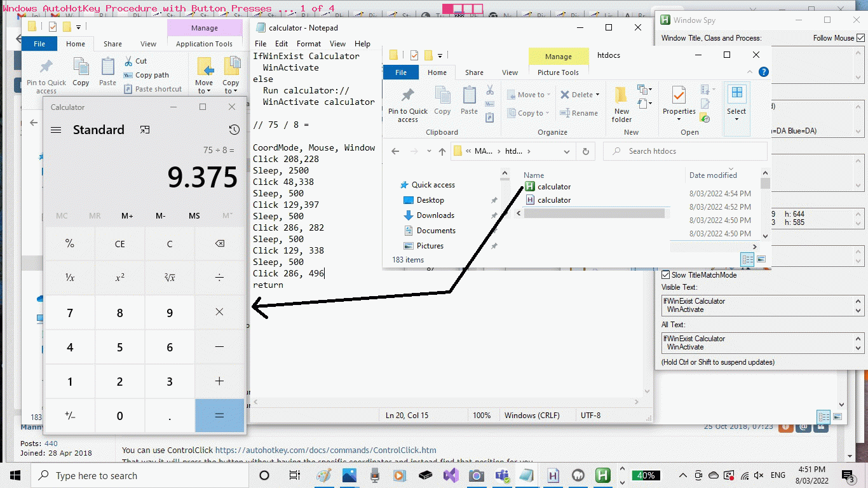Go up one folder in htdocs window
Viewport: 868px width, 488px height.
pyautogui.click(x=442, y=151)
